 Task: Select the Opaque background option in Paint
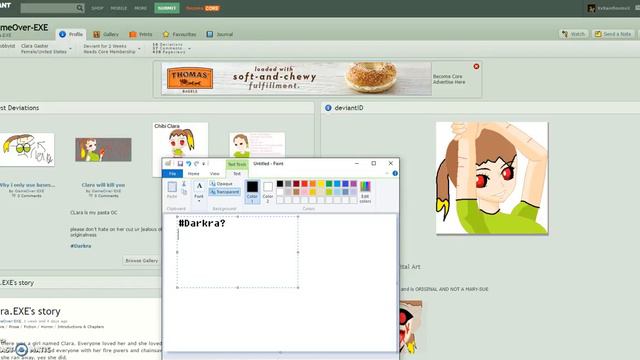tap(221, 184)
